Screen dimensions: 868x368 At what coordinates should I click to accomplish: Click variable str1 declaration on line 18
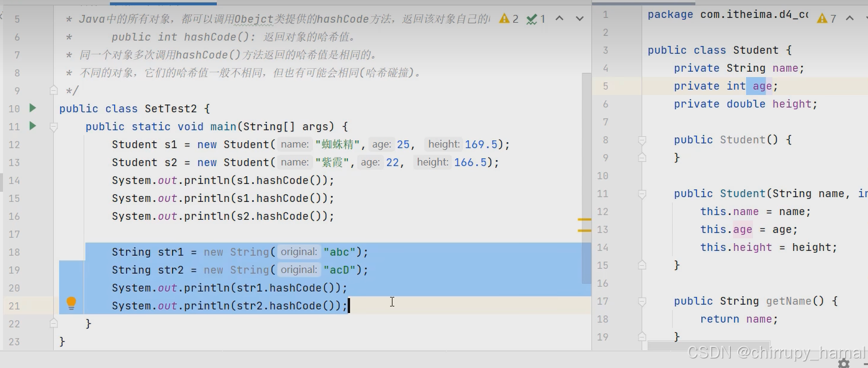click(171, 252)
